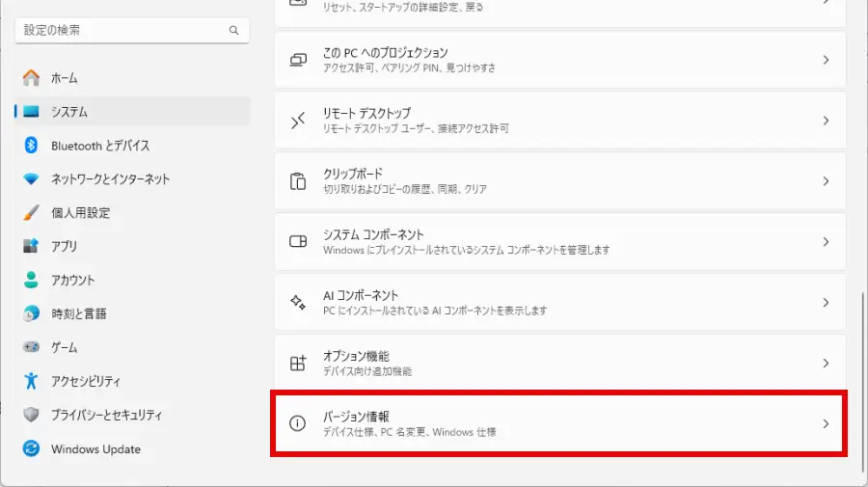
Task: Click the Accounts person icon
Action: coord(32,280)
